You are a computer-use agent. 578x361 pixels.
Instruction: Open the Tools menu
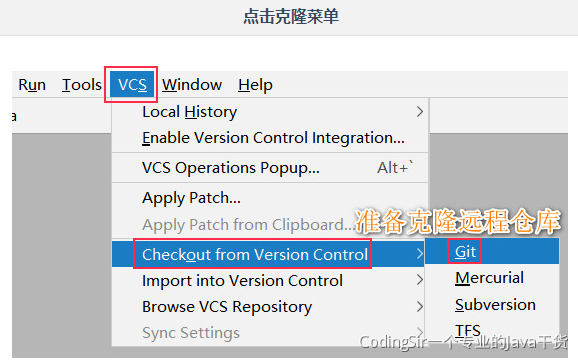pyautogui.click(x=81, y=85)
